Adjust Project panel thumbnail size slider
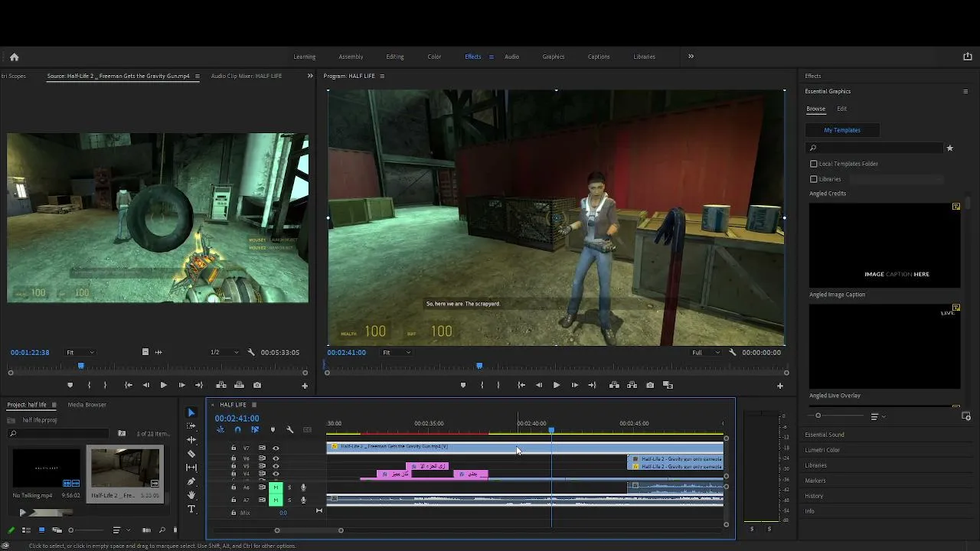Screen dimensions: 980x551 (71, 530)
